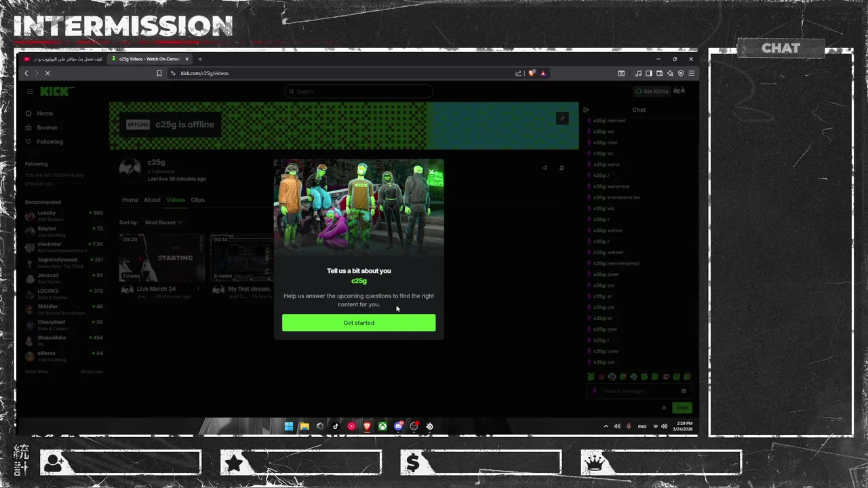This screenshot has width=868, height=488.
Task: Switch to channel Clips tab
Action: click(x=197, y=200)
